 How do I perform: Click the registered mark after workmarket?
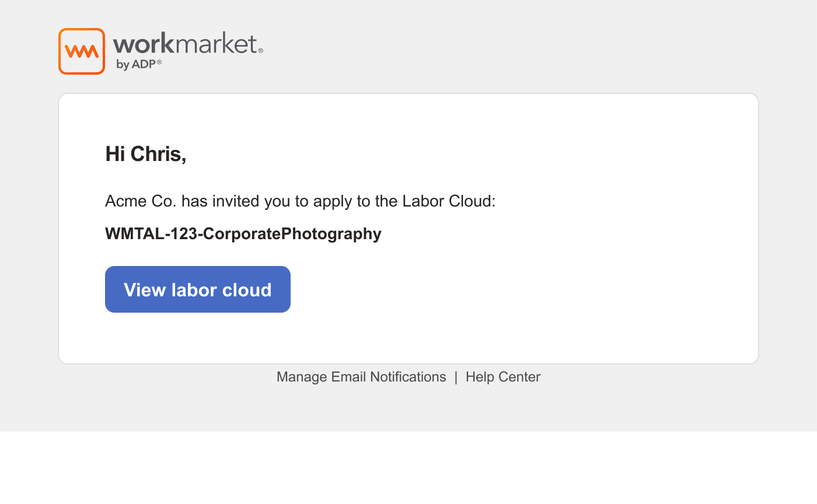point(260,51)
